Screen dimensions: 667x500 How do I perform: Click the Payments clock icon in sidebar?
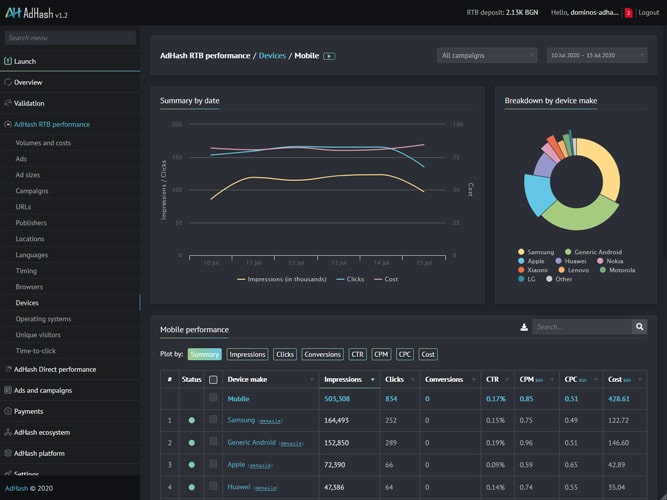8,411
